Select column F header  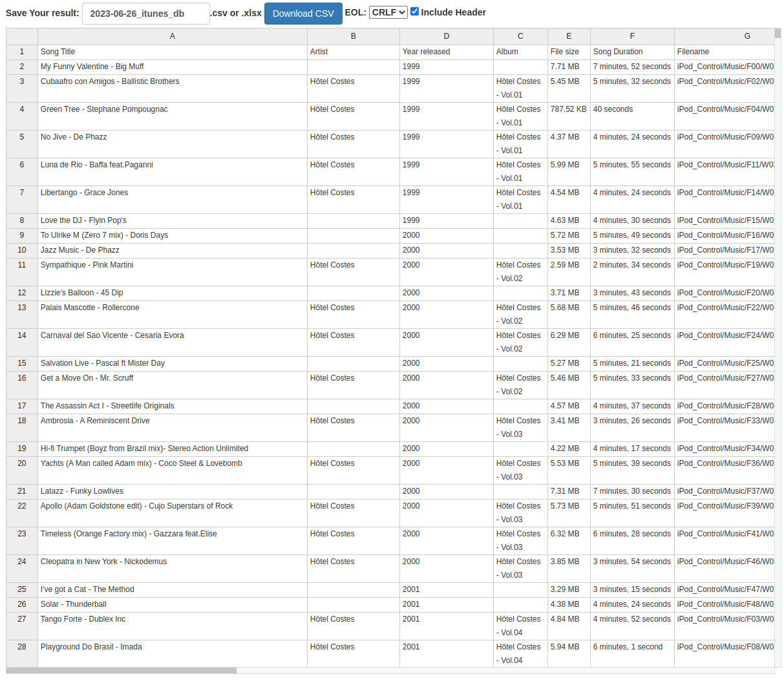632,36
